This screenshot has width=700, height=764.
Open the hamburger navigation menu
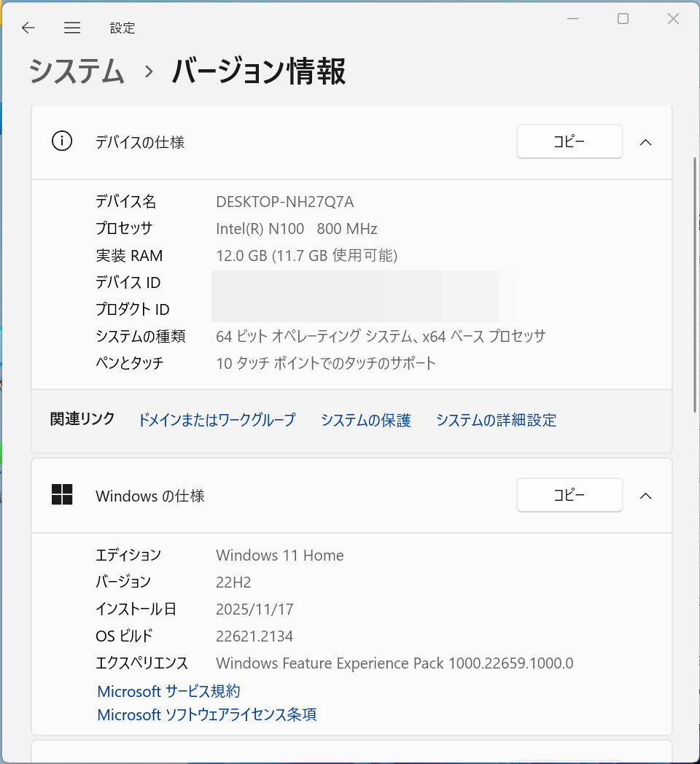tap(72, 28)
